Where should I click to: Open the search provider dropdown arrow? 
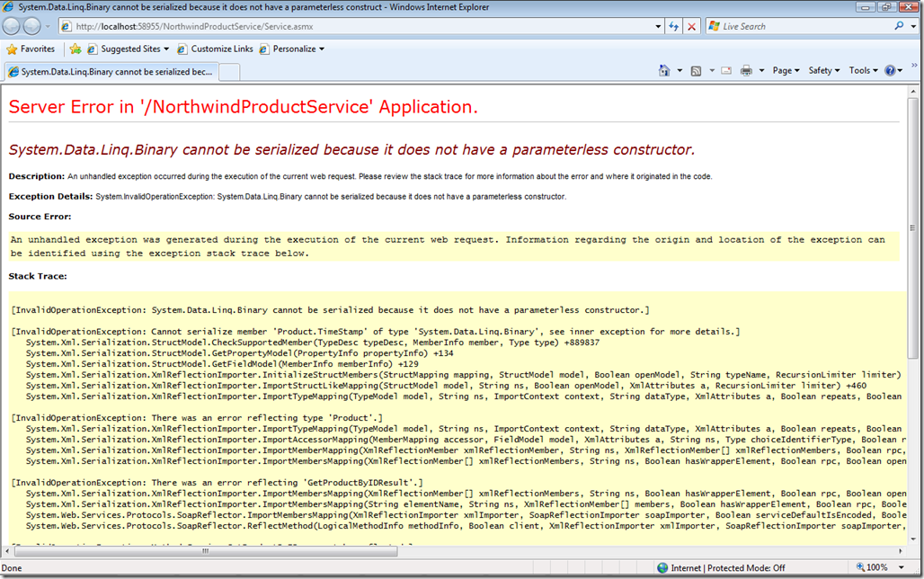pyautogui.click(x=913, y=27)
